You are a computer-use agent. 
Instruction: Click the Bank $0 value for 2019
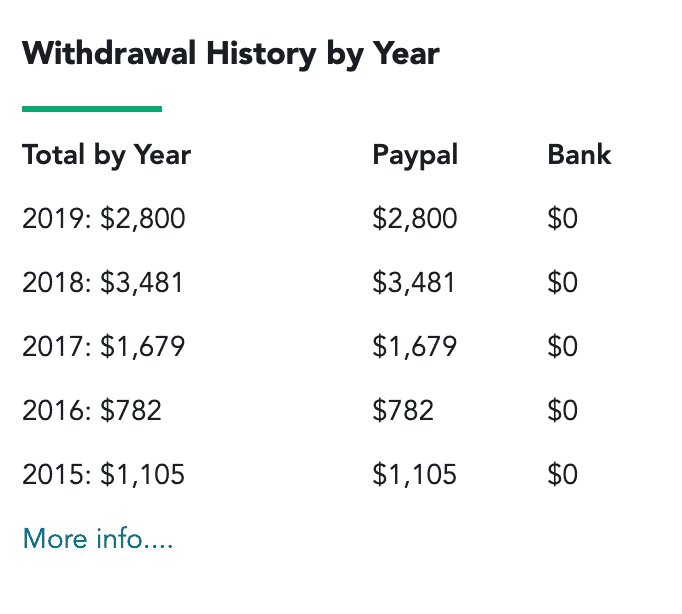(x=563, y=218)
